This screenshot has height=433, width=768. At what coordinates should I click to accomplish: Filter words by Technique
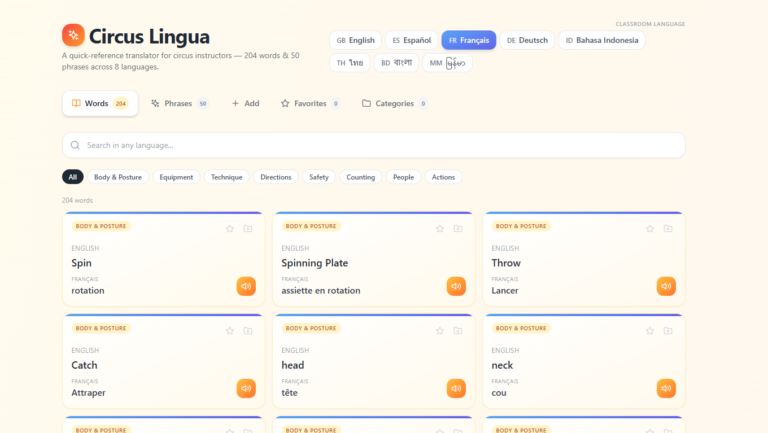(227, 177)
